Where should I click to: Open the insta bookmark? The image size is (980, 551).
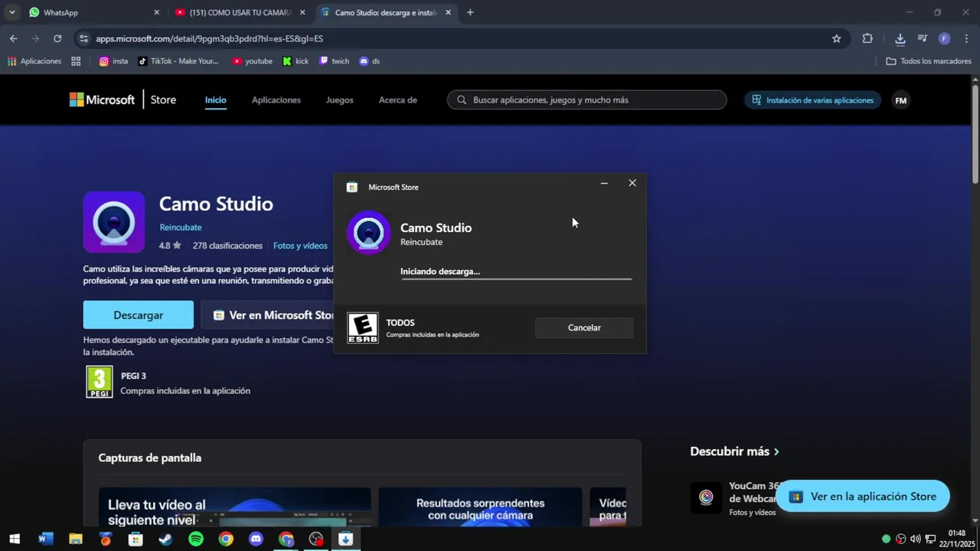tap(113, 61)
